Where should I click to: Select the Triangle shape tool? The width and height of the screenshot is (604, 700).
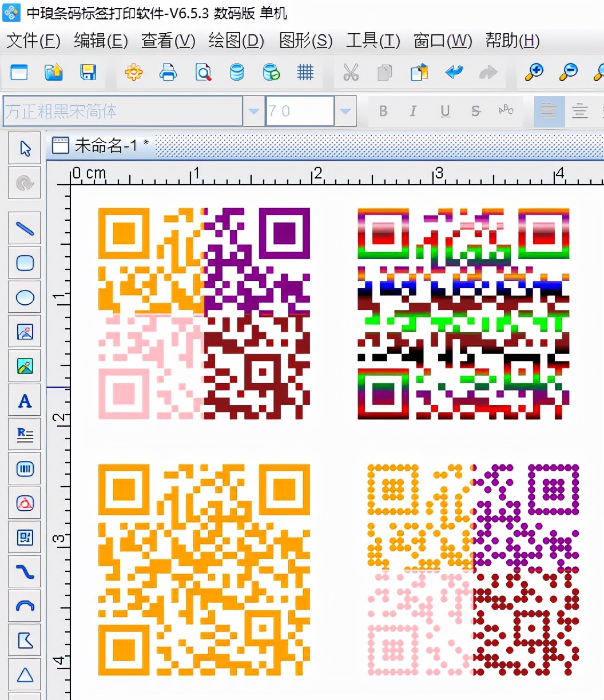coord(25,675)
